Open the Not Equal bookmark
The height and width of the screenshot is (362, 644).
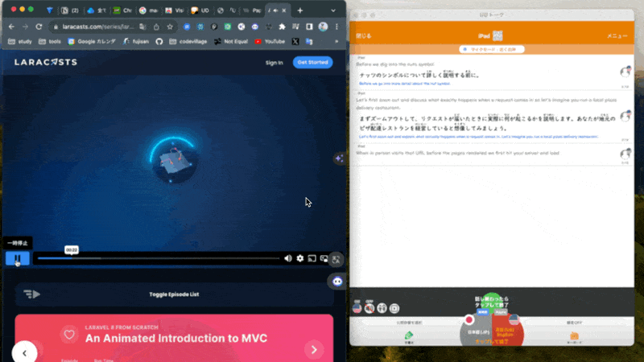click(x=231, y=42)
